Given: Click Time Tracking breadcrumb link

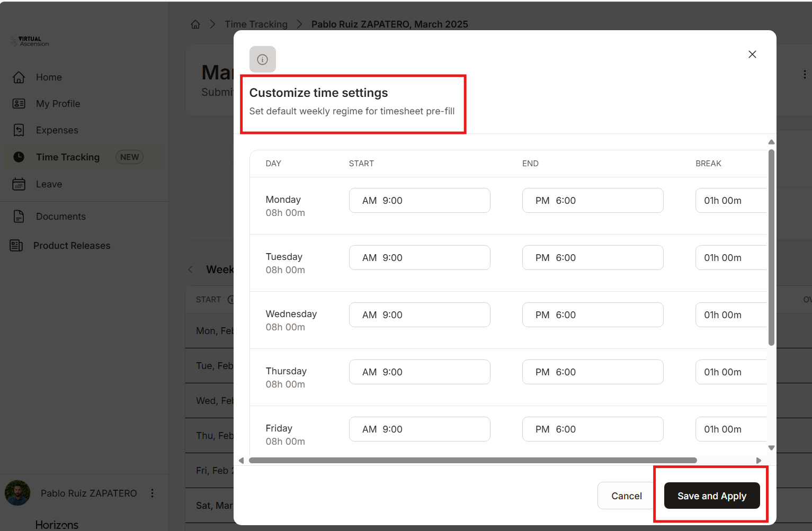Looking at the screenshot, I should coord(256,24).
